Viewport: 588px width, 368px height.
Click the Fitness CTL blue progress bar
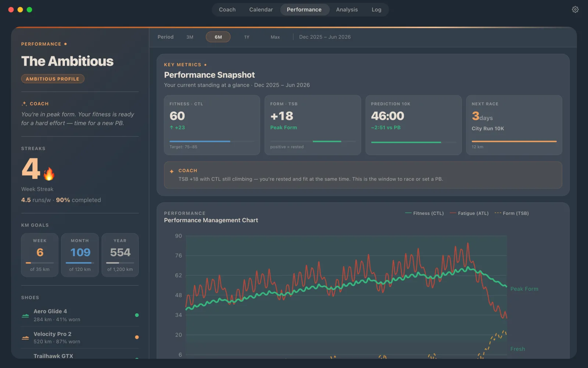pyautogui.click(x=200, y=141)
